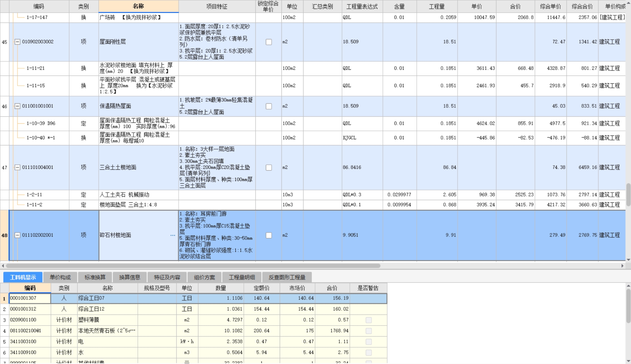Switch to the 工料机显示 tab
Viewport: 631px width, 364px height.
point(23,277)
